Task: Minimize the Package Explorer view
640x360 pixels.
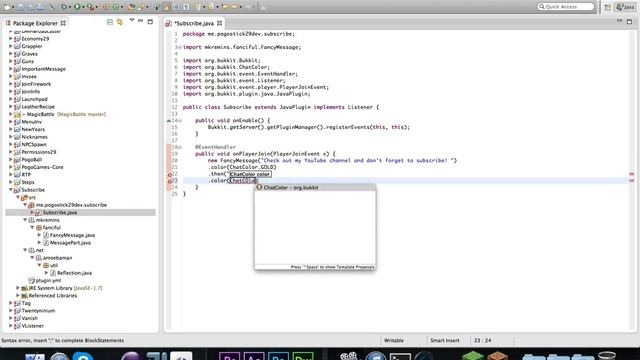Action: point(140,21)
